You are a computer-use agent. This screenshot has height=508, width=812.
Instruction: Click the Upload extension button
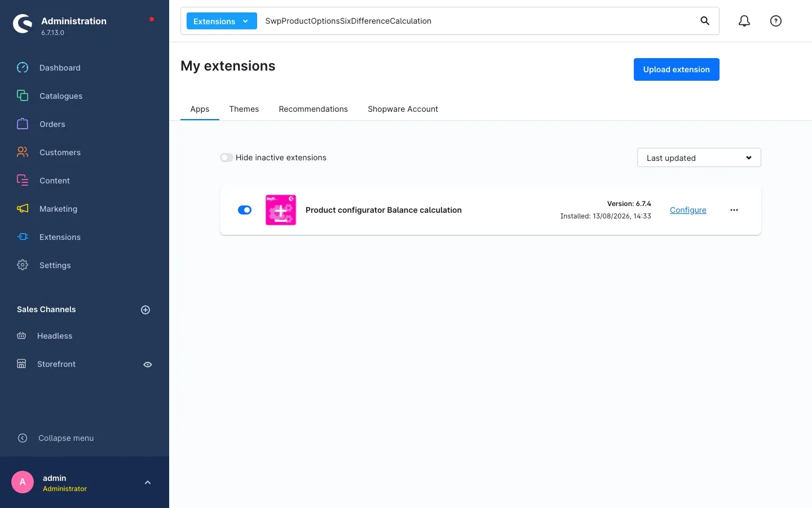tap(677, 69)
